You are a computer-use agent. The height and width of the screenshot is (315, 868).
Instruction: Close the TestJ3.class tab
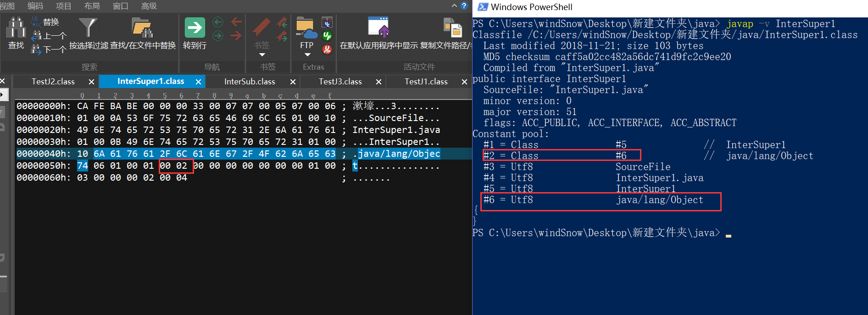click(378, 82)
